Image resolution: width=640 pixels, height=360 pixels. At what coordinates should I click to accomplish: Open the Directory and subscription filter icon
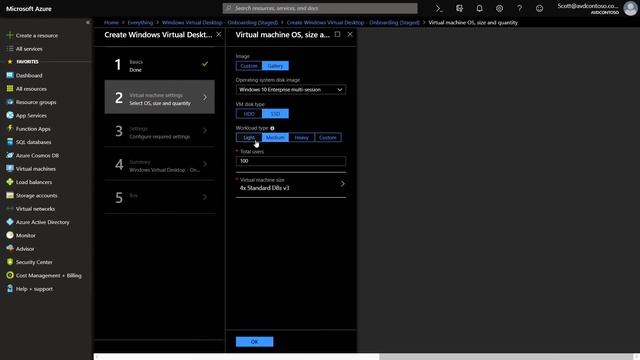[459, 8]
